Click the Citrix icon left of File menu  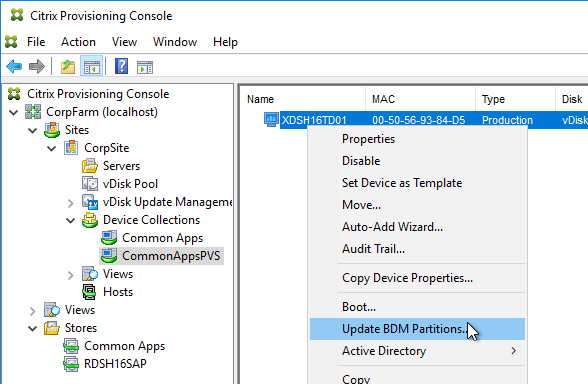[11, 42]
